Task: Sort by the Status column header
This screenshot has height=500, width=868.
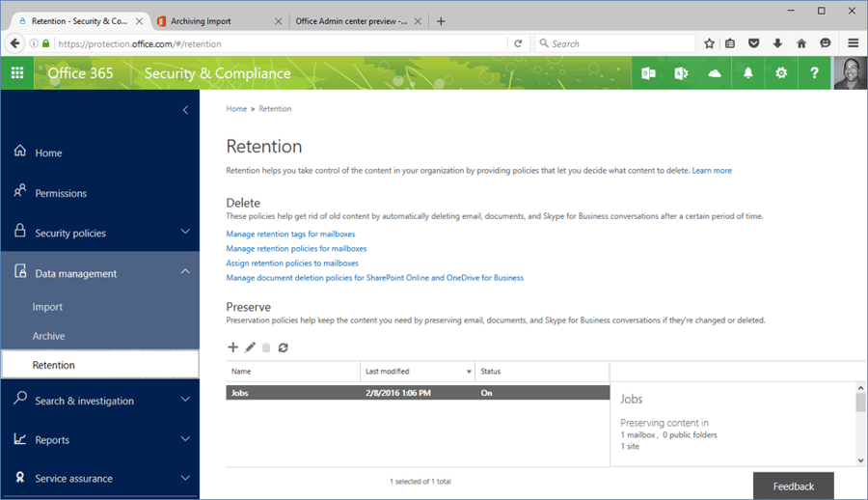Action: [542, 372]
